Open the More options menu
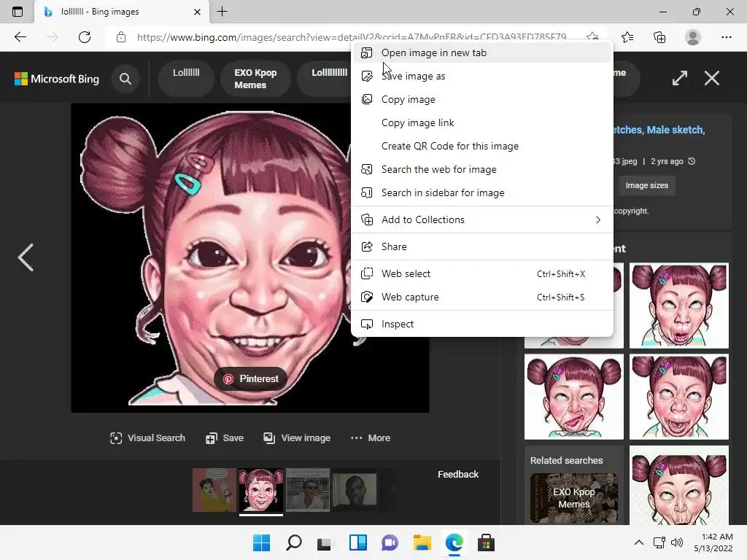Screen dimensions: 747x560 [x=370, y=438]
